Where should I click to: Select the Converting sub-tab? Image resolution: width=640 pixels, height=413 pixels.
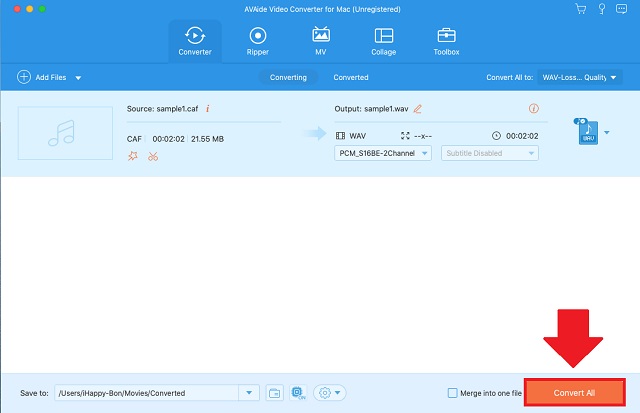[x=288, y=77]
